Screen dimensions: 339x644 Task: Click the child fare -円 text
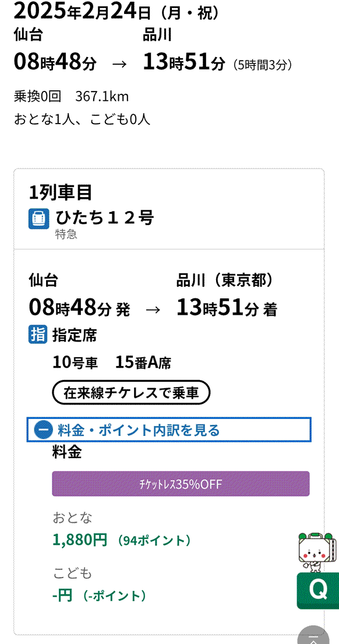point(63,595)
